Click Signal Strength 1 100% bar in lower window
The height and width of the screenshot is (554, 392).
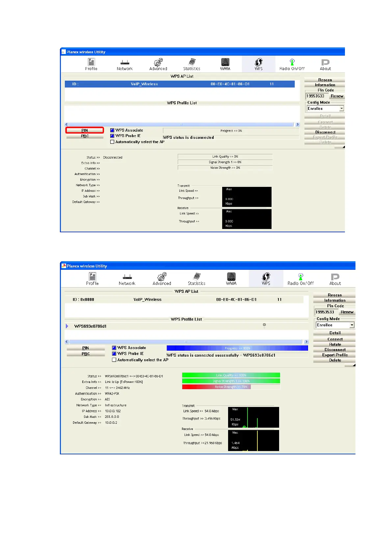pyautogui.click(x=231, y=381)
